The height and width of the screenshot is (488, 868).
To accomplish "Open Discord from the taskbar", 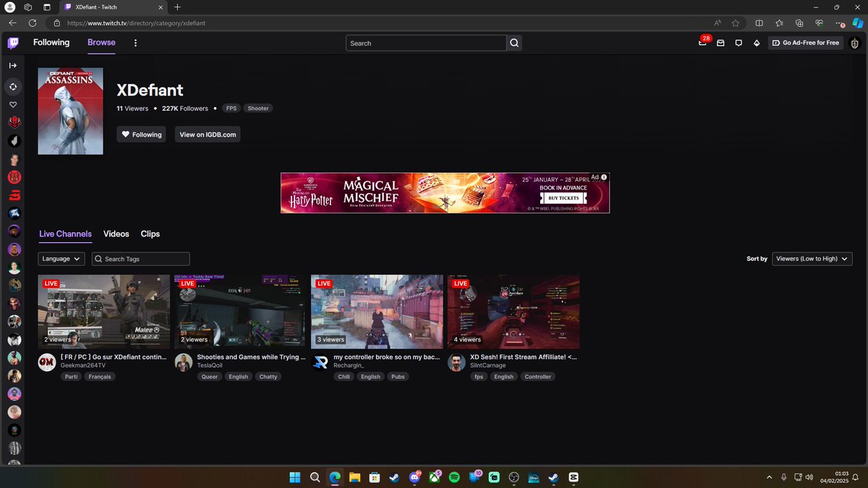I will click(x=414, y=477).
